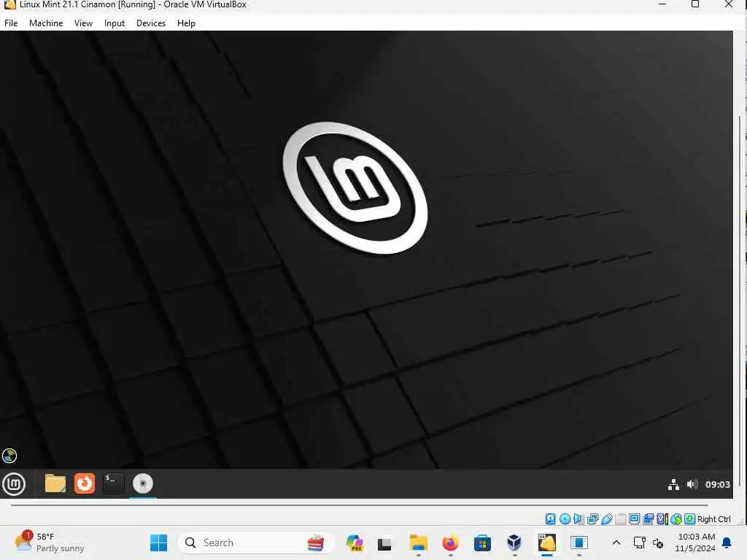Image resolution: width=747 pixels, height=560 pixels.
Task: Open the Machine menu
Action: 46,23
